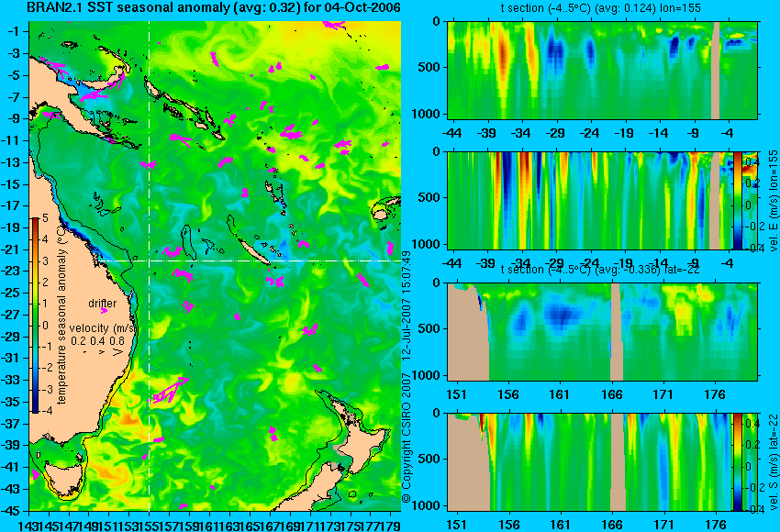The height and width of the screenshot is (532, 780).
Task: Click the '151' longitude tick under lat=-22 temperature section
Action: point(456,394)
